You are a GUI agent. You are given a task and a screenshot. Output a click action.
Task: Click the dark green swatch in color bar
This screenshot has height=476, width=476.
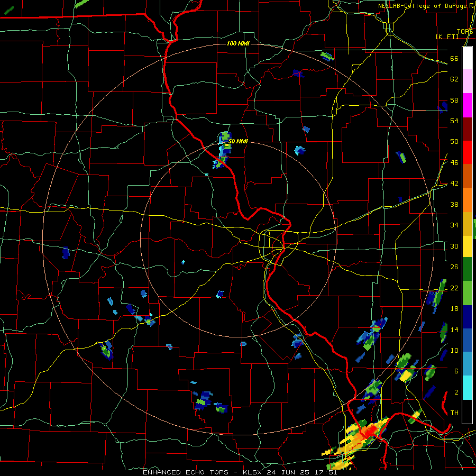tap(467, 269)
